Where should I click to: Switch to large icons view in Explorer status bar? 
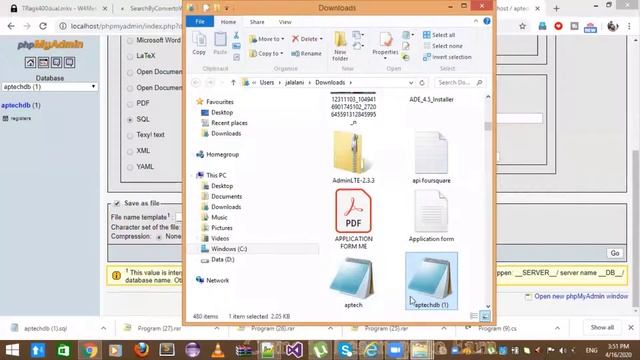point(485,316)
